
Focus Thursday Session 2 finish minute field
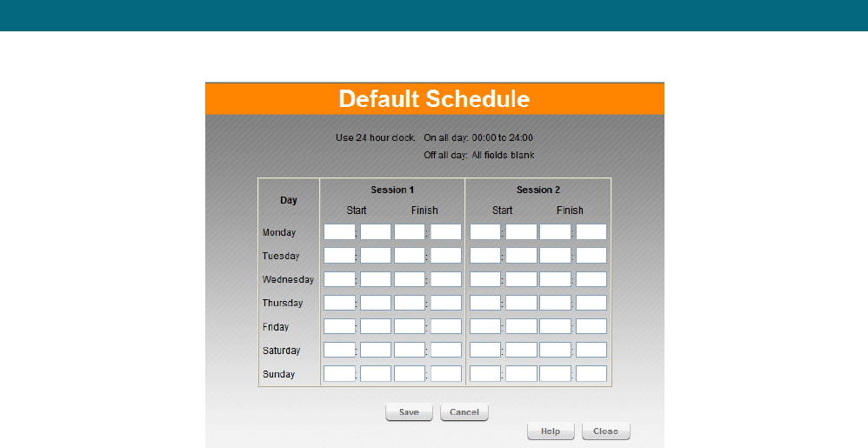click(x=591, y=303)
